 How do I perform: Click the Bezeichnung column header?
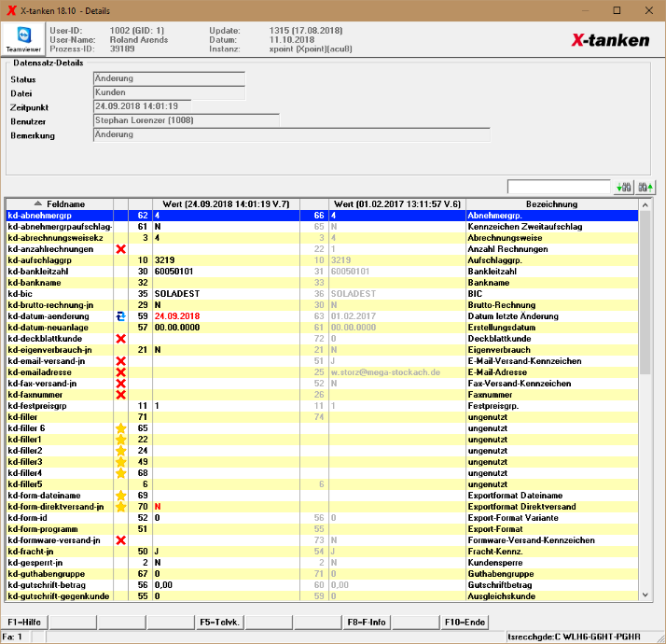(x=551, y=204)
